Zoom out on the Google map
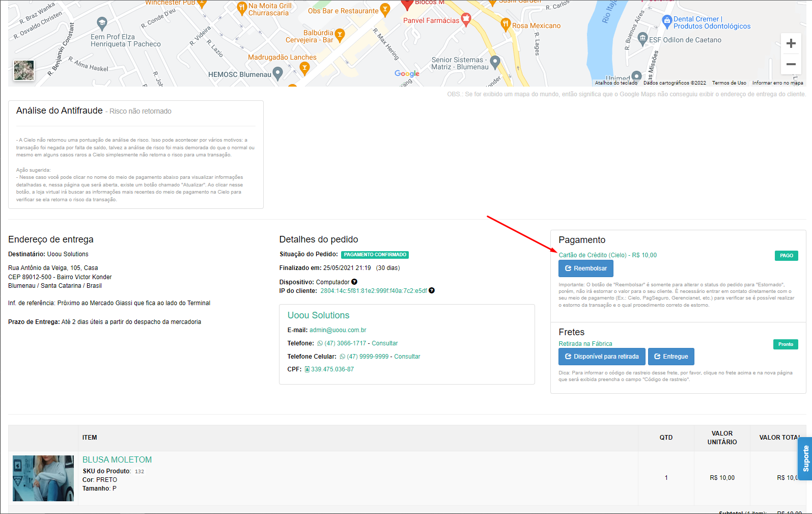Screen dimensions: 812x514 791,64
